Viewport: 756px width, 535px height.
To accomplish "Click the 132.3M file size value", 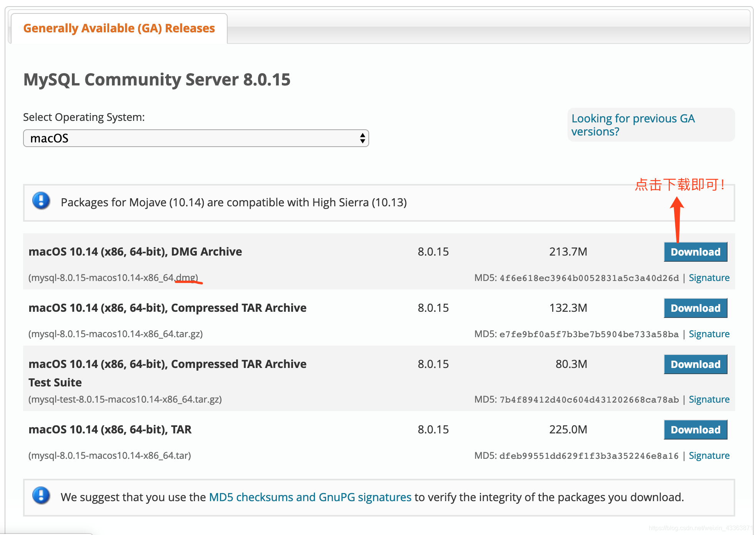I will click(568, 308).
